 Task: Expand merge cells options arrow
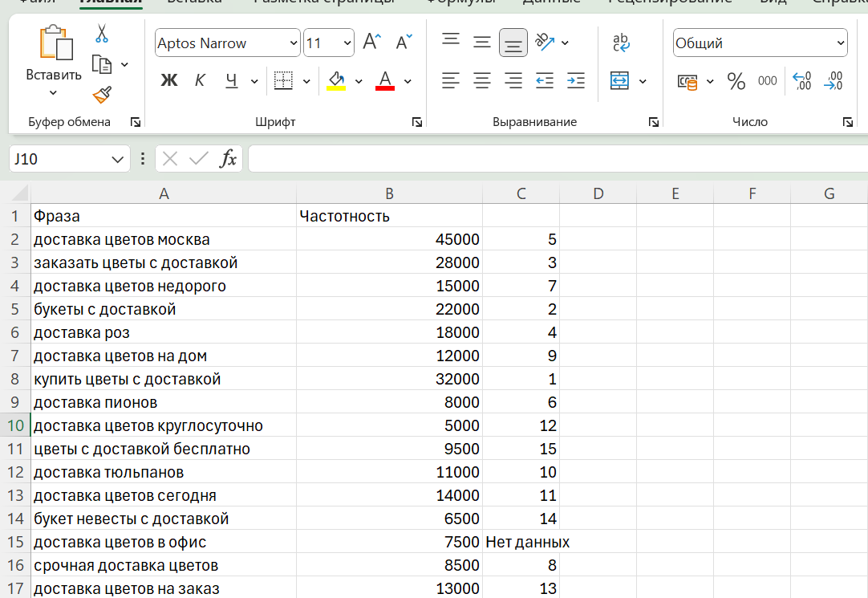[643, 81]
